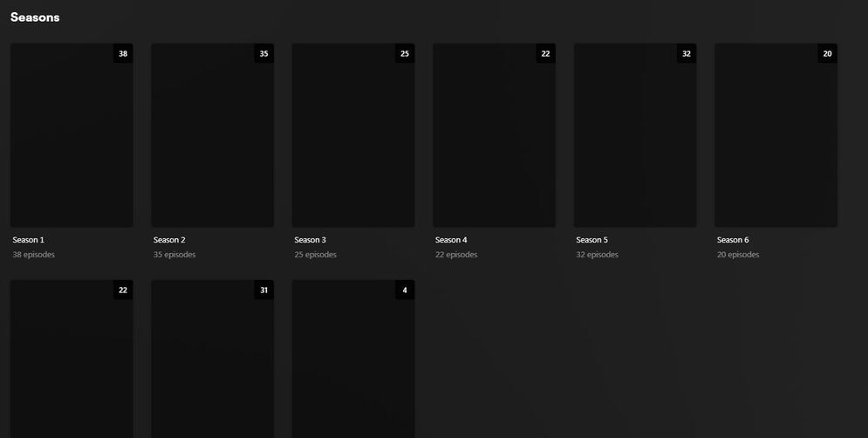Image resolution: width=868 pixels, height=438 pixels.
Task: Open the poster with badge 31
Action: click(213, 359)
